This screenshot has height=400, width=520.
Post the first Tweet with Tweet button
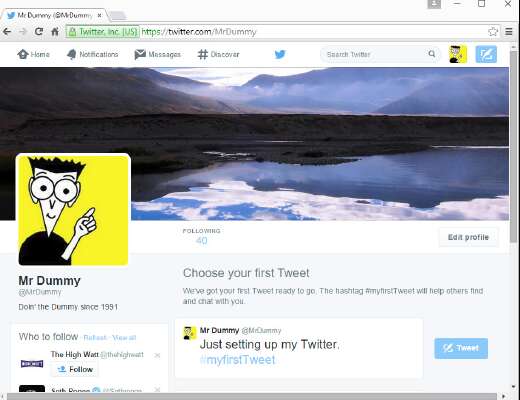[461, 348]
